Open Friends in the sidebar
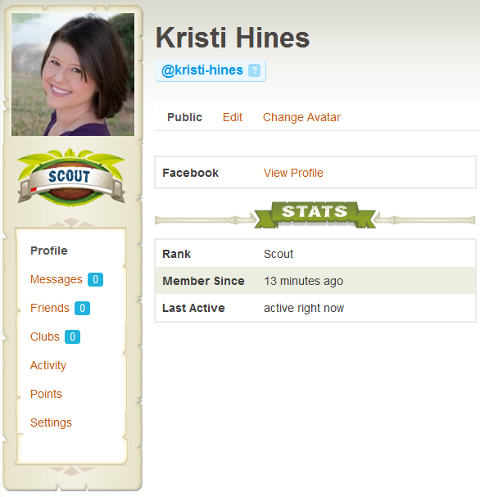This screenshot has height=497, width=480. click(x=50, y=308)
